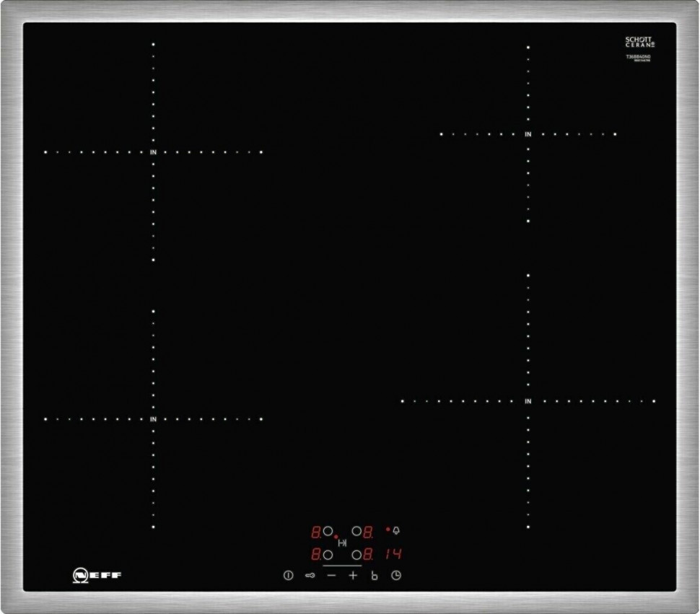This screenshot has width=700, height=614.
Task: Click the front right zone heat level display
Action: (x=368, y=555)
